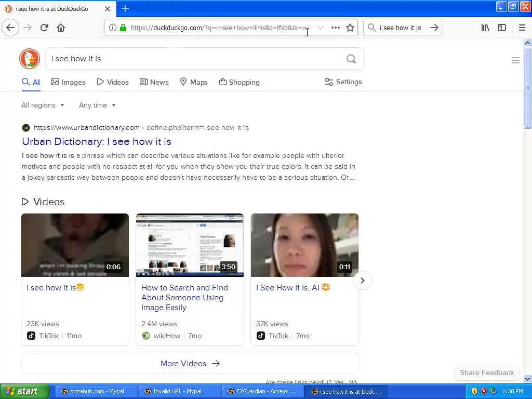Switch to the Videos tab
Image resolution: width=532 pixels, height=399 pixels.
point(113,82)
